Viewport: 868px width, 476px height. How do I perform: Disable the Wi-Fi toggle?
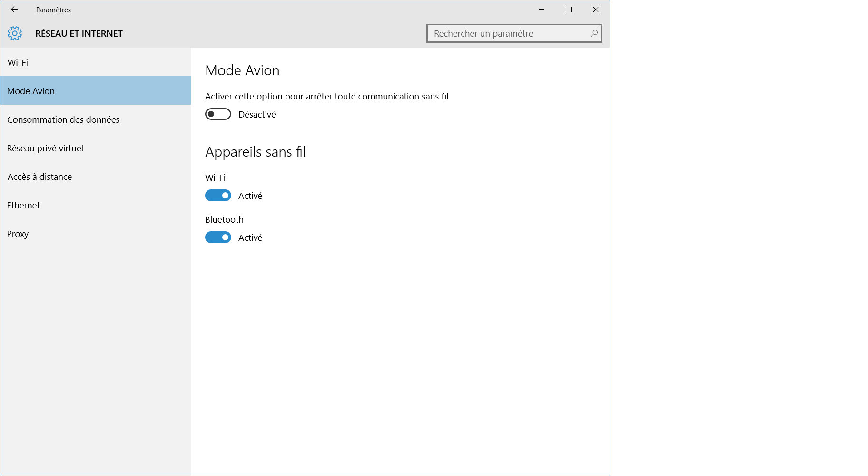(x=218, y=196)
